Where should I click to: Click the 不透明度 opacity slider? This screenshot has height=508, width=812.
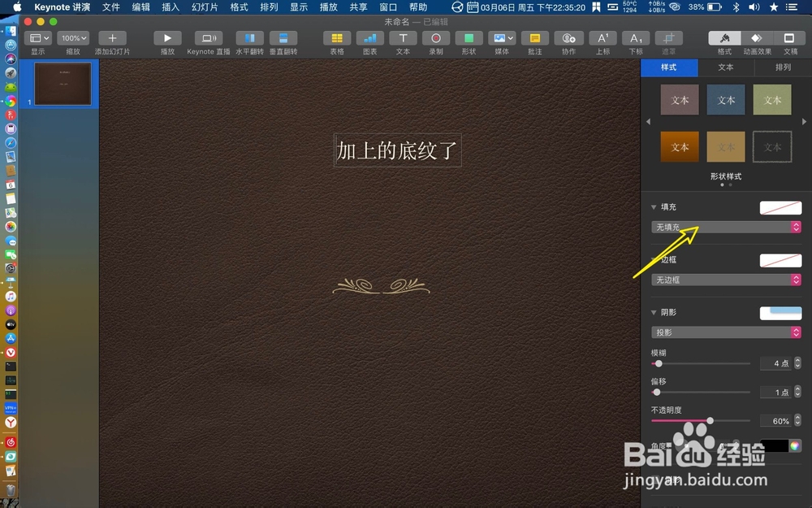701,420
